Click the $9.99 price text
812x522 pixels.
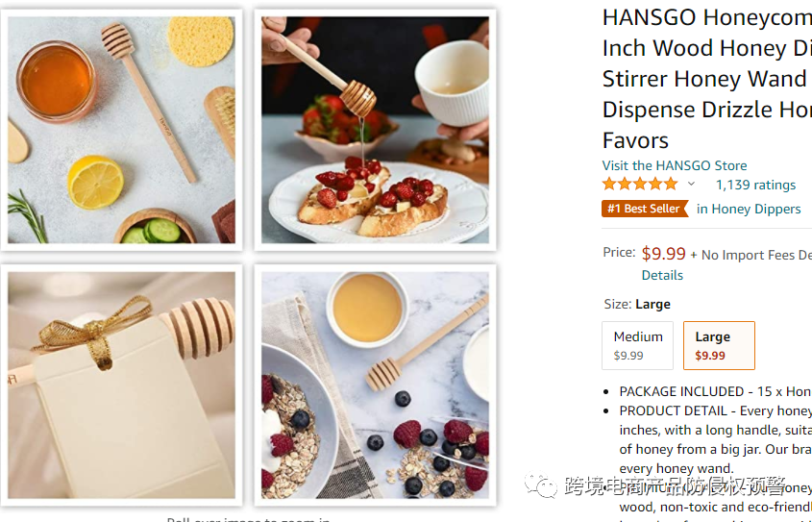coord(663,254)
